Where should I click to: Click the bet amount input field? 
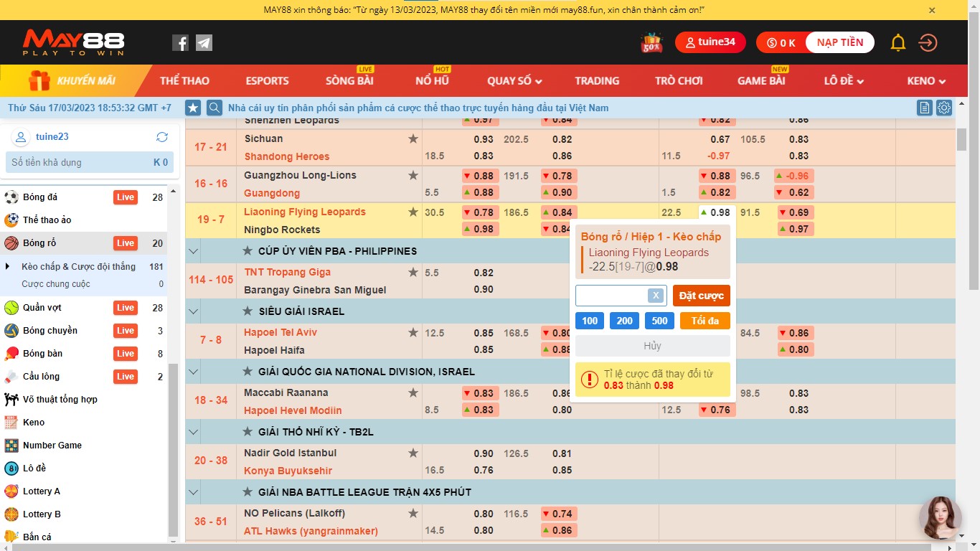point(611,296)
